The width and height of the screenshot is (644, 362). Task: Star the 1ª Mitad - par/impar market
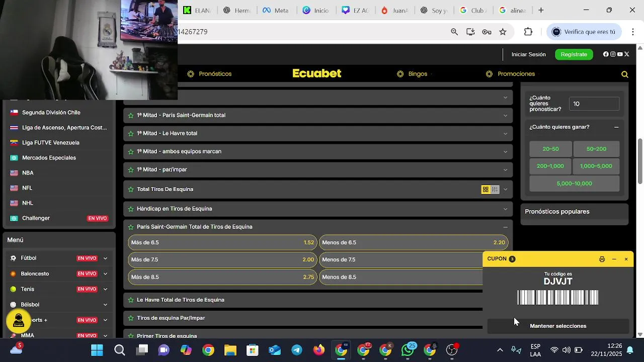131,170
